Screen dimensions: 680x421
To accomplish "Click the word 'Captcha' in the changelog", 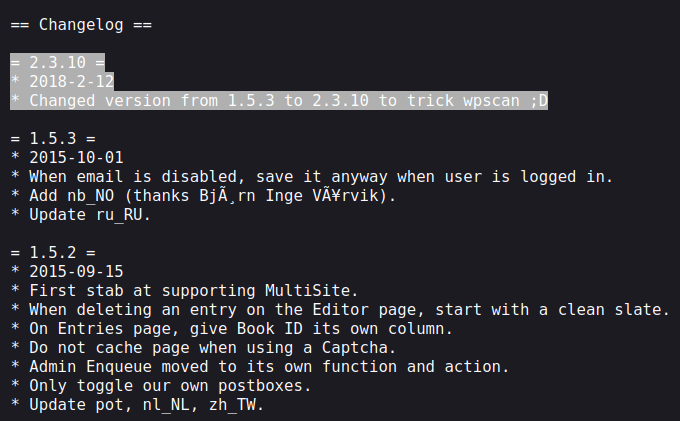I will (354, 348).
